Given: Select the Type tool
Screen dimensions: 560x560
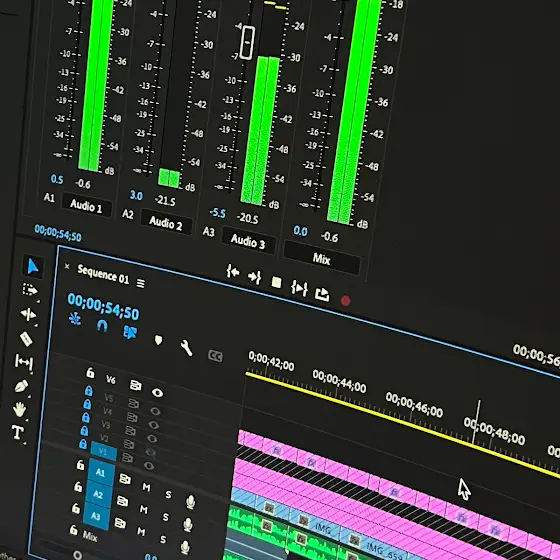Looking at the screenshot, I should point(18,432).
